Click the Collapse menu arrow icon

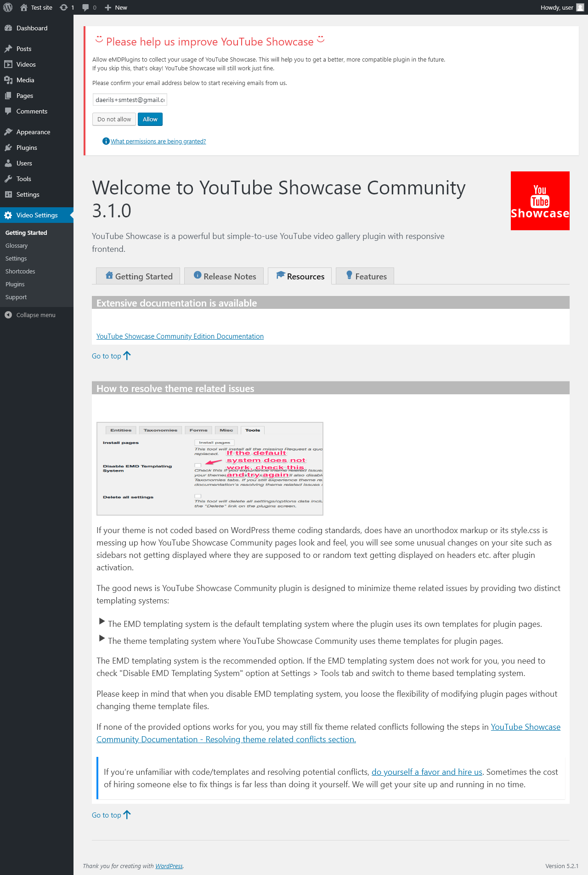(x=8, y=315)
